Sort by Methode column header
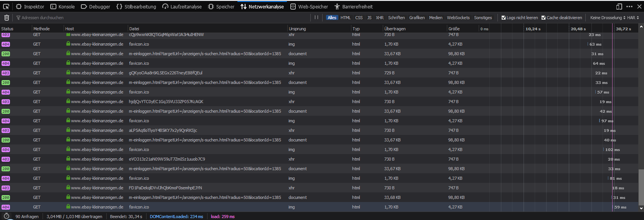644x220 pixels. 48,29
